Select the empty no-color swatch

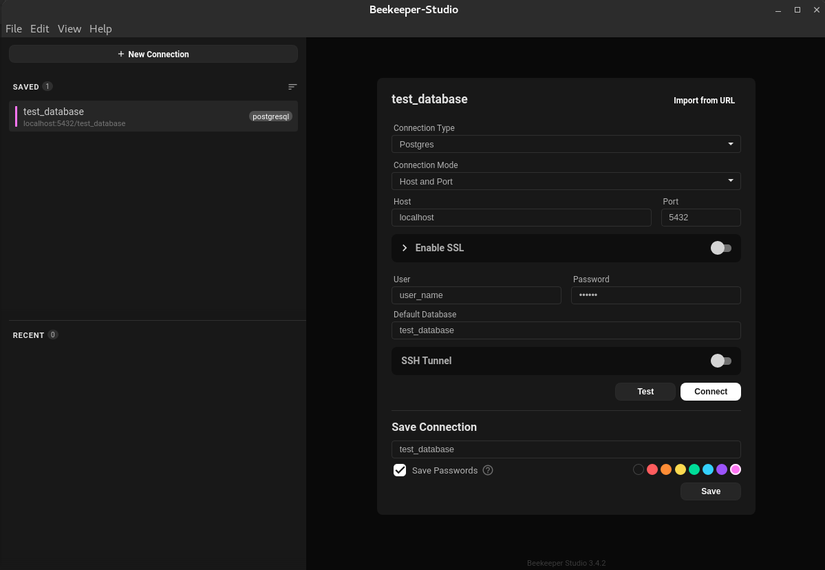click(x=638, y=469)
